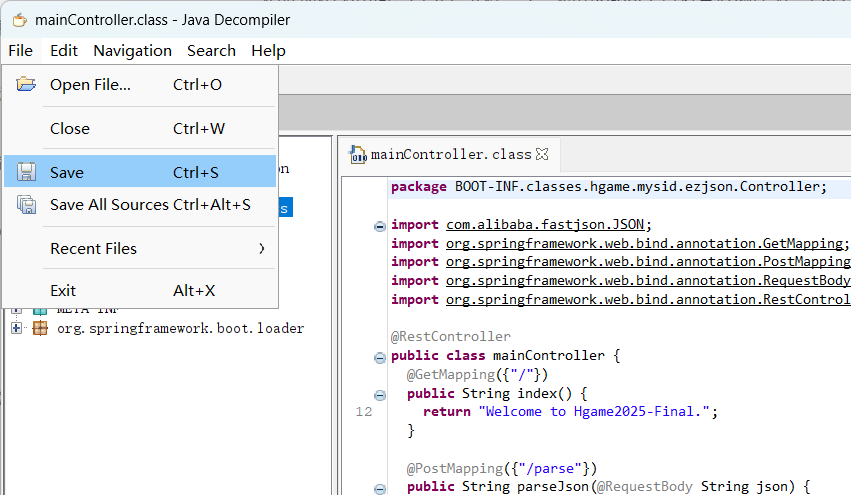Close the mainController.class tab

point(542,155)
